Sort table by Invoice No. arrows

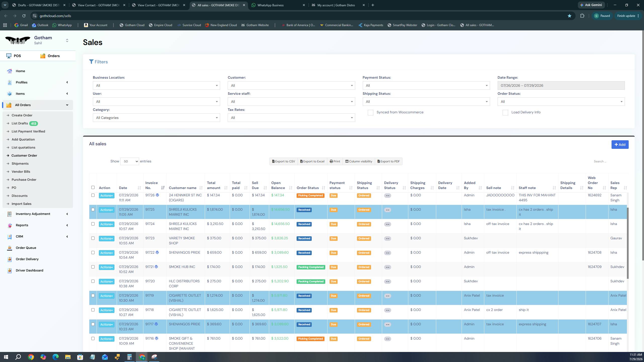[163, 188]
